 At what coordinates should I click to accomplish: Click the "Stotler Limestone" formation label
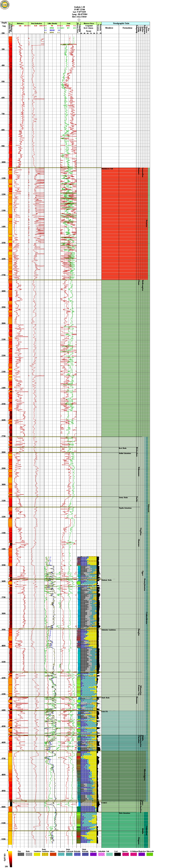125,454
